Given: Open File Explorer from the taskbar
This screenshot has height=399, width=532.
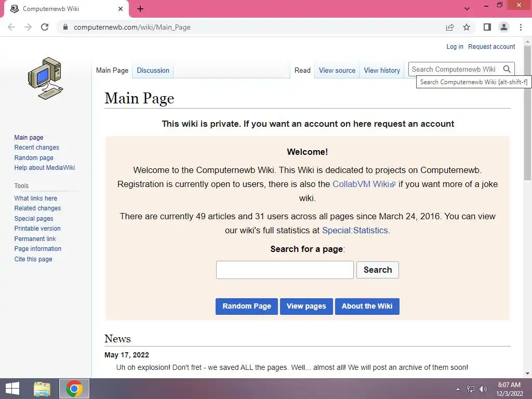Looking at the screenshot, I should [42, 389].
